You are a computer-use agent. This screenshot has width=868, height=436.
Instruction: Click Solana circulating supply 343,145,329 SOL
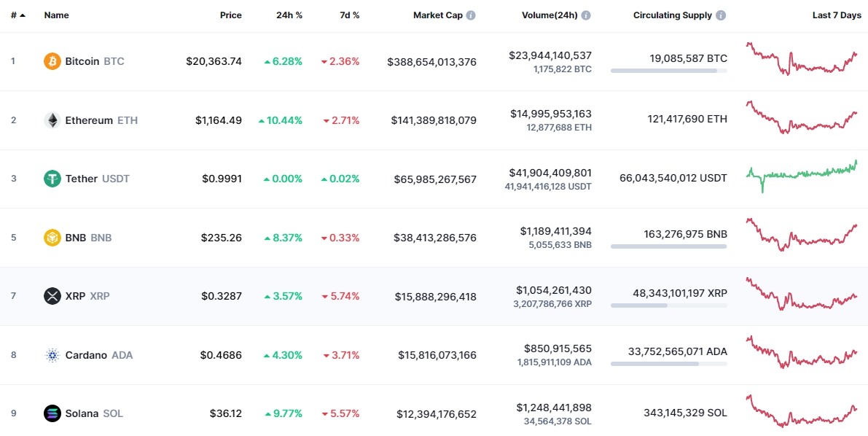(685, 413)
